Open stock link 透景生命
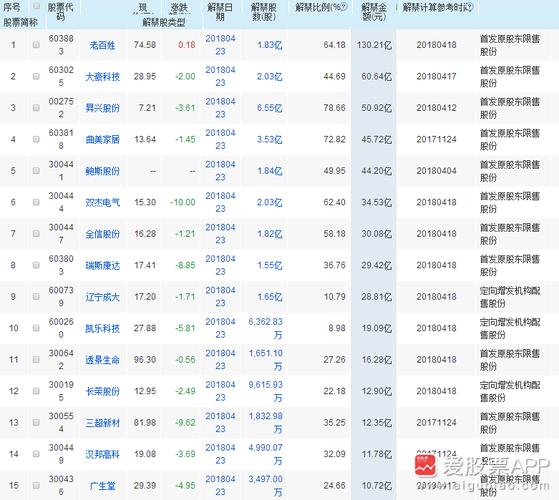Screen dimensions: 559x500 point(103,360)
